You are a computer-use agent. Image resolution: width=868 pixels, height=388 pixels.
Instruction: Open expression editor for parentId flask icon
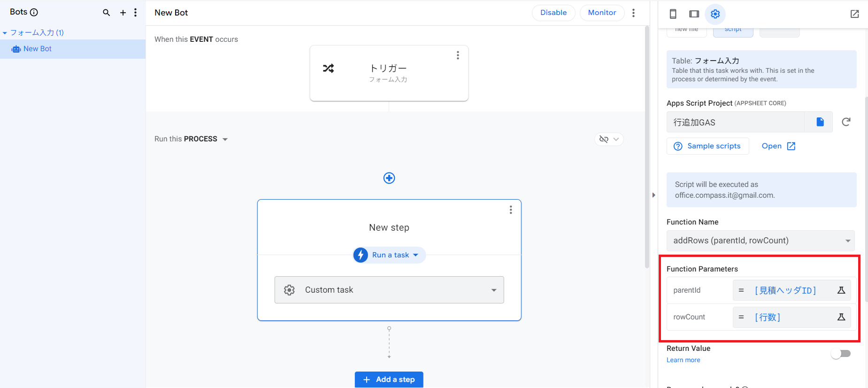[x=841, y=290]
